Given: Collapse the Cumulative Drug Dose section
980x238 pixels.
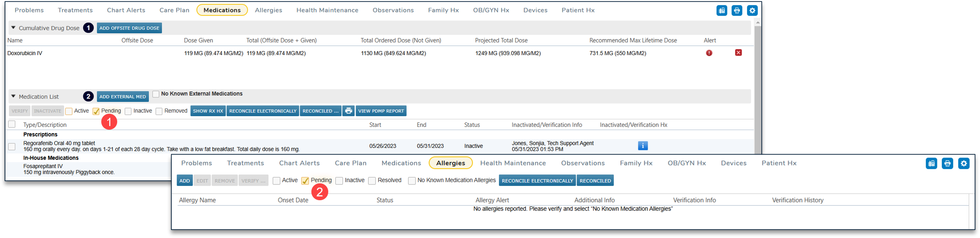Looking at the screenshot, I should click(13, 28).
